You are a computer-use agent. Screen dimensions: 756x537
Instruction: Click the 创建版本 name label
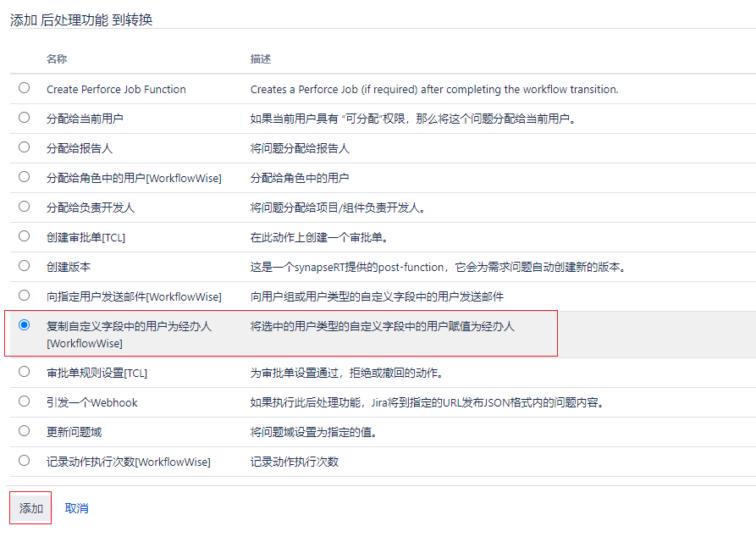pos(69,267)
